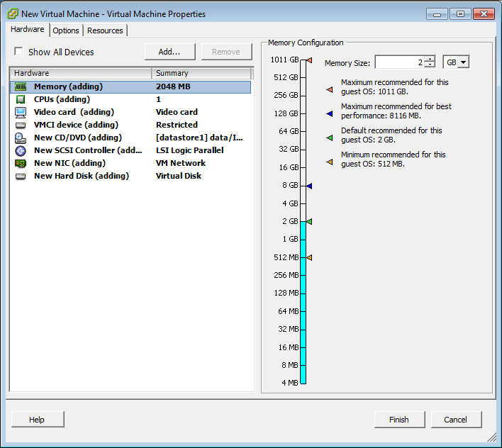502x448 pixels.
Task: Select the New Hard Disk (adding) row
Action: [130, 177]
